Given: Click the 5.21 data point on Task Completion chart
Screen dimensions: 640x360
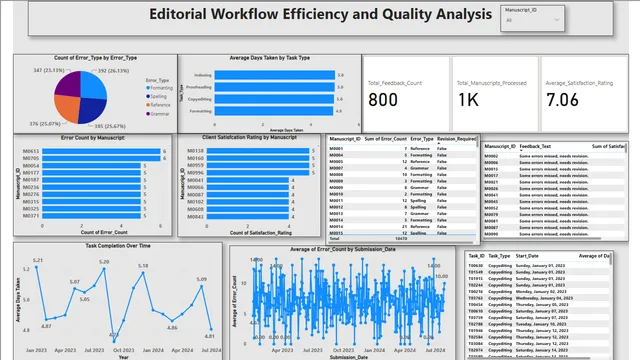Looking at the screenshot, I should (x=37, y=267).
